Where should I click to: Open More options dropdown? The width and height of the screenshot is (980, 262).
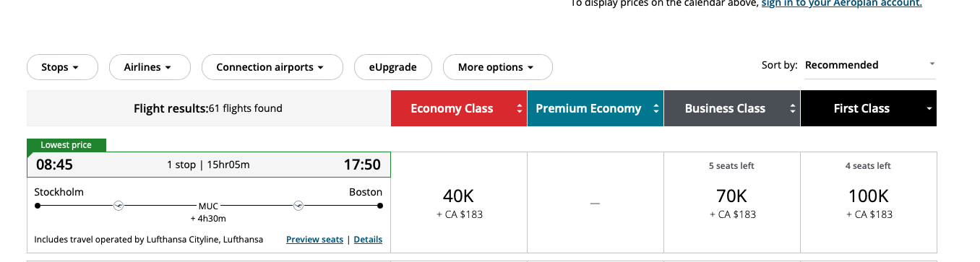click(497, 67)
